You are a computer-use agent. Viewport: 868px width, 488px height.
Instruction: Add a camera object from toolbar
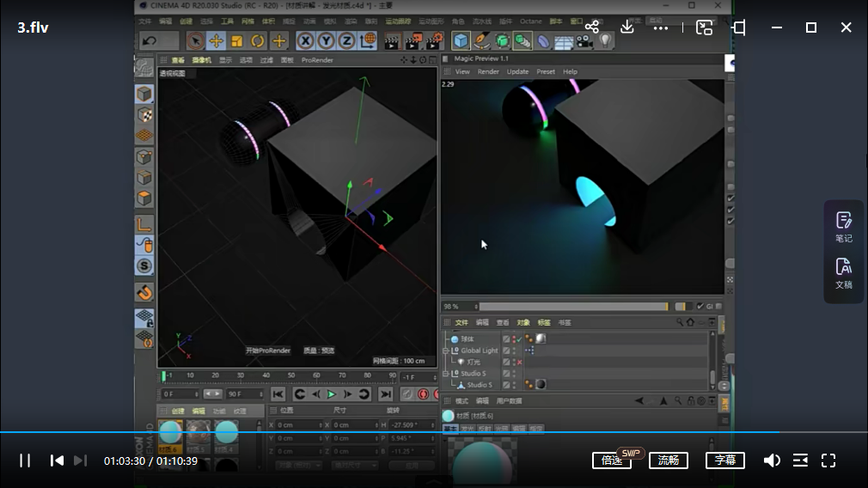[x=584, y=41]
